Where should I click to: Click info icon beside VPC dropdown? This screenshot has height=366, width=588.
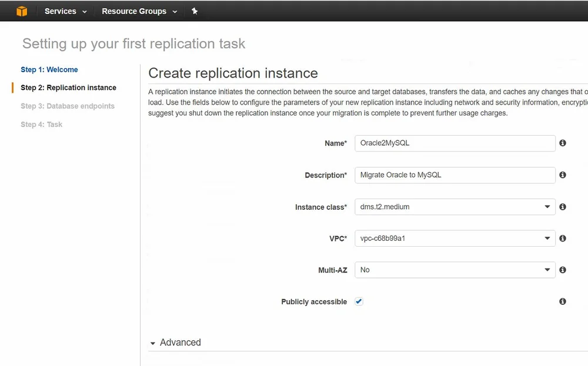(x=563, y=238)
